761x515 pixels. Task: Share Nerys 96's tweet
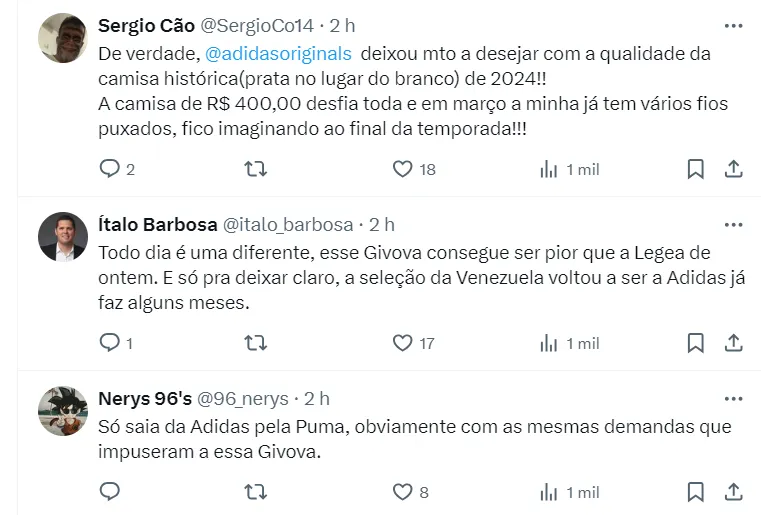pos(733,491)
